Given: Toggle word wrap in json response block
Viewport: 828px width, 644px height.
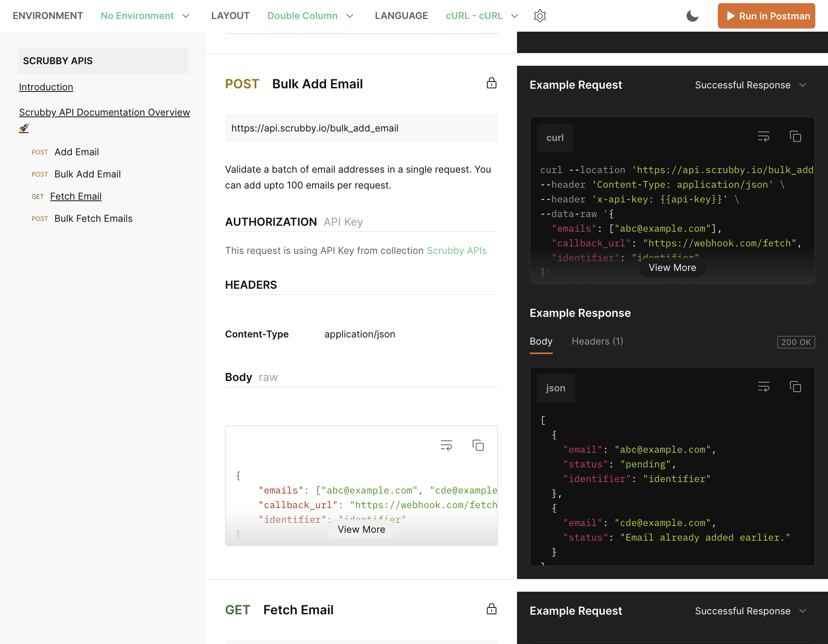Looking at the screenshot, I should point(763,387).
